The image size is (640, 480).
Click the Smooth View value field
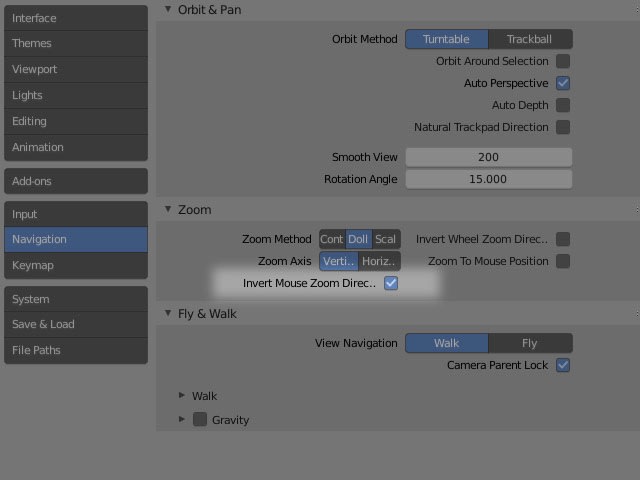[488, 158]
